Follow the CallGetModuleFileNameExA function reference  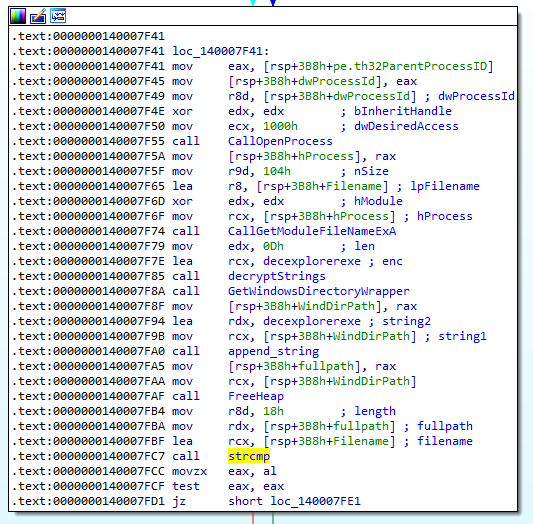pyautogui.click(x=312, y=231)
